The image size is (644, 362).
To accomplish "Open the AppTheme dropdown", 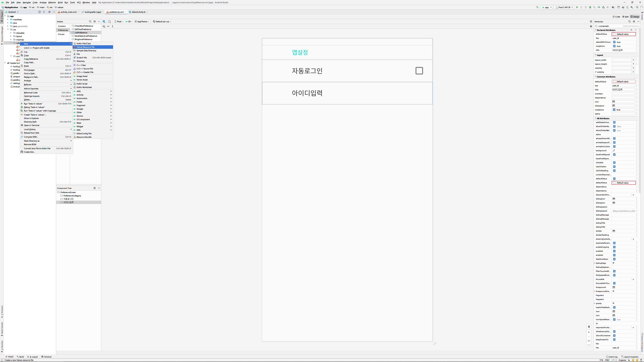I will click(x=142, y=21).
